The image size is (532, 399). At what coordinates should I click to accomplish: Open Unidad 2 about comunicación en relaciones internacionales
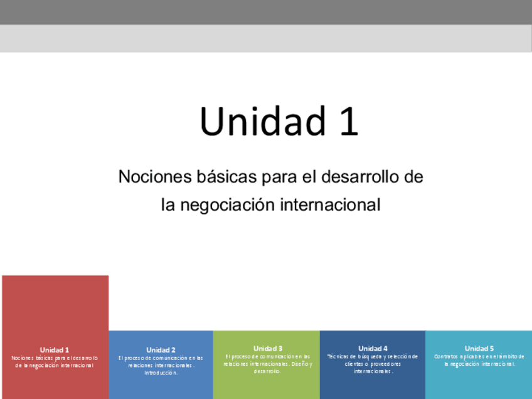pos(161,363)
